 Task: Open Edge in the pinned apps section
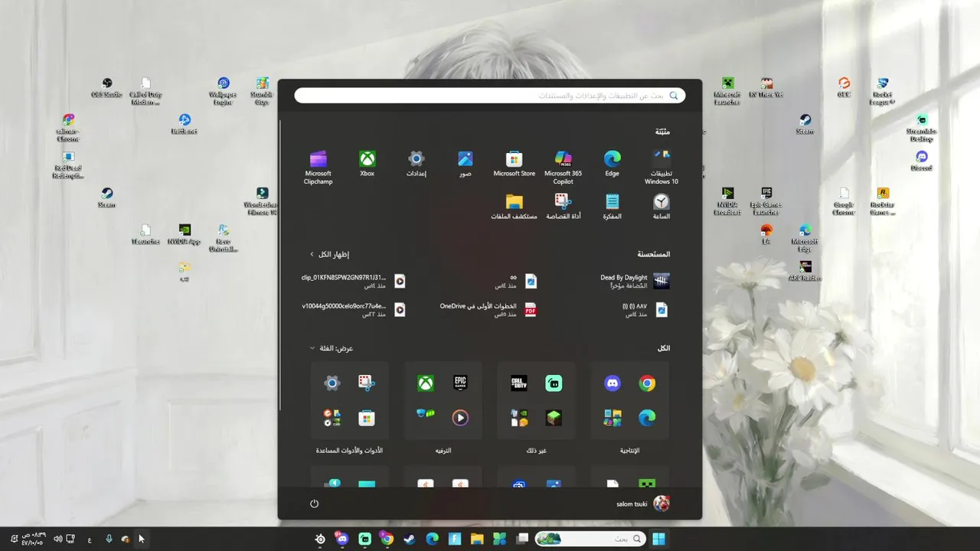tap(612, 164)
